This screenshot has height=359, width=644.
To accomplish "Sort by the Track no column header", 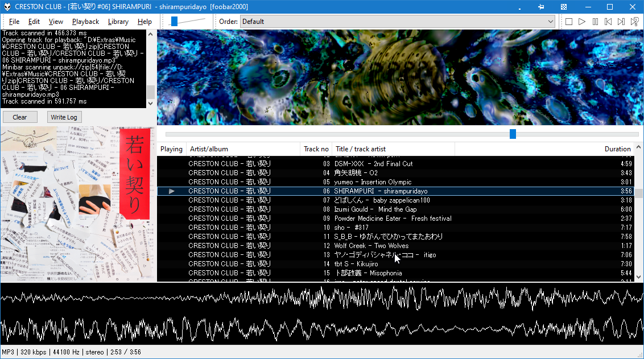I will coord(316,149).
